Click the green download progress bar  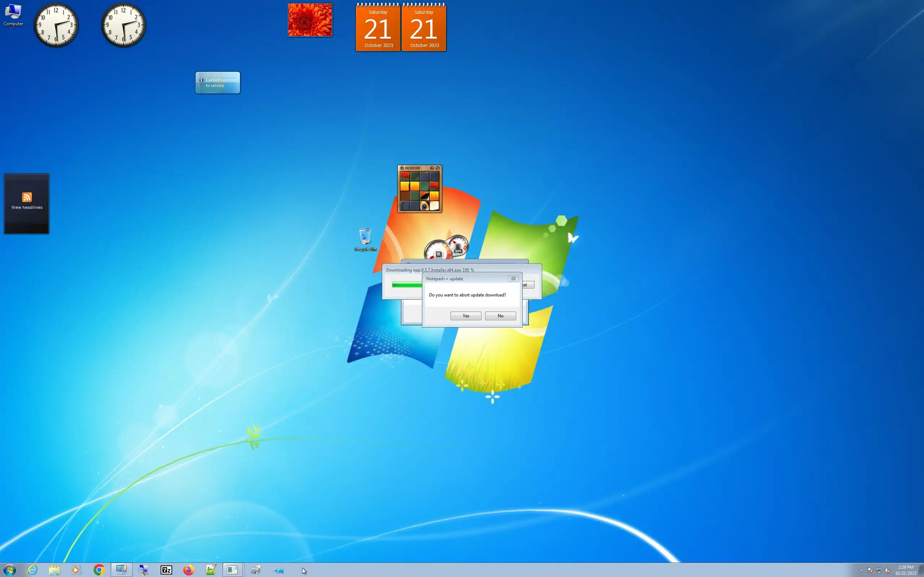[407, 285]
